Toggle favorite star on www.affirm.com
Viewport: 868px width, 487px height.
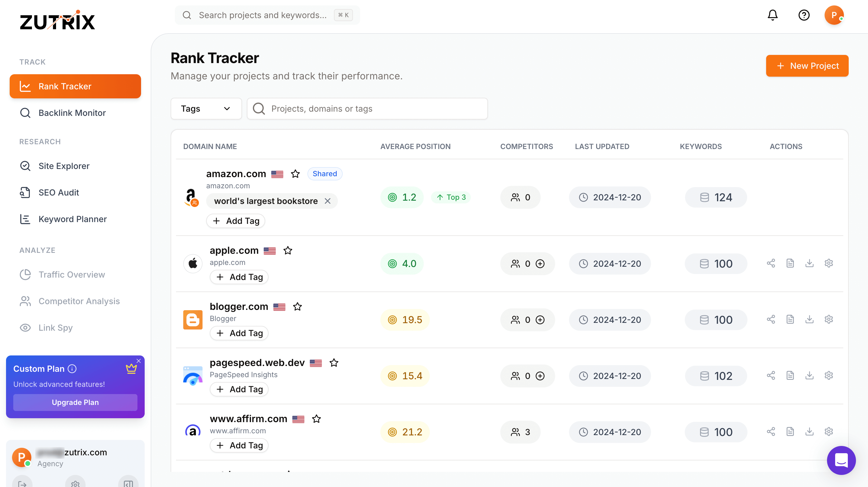[x=316, y=419]
